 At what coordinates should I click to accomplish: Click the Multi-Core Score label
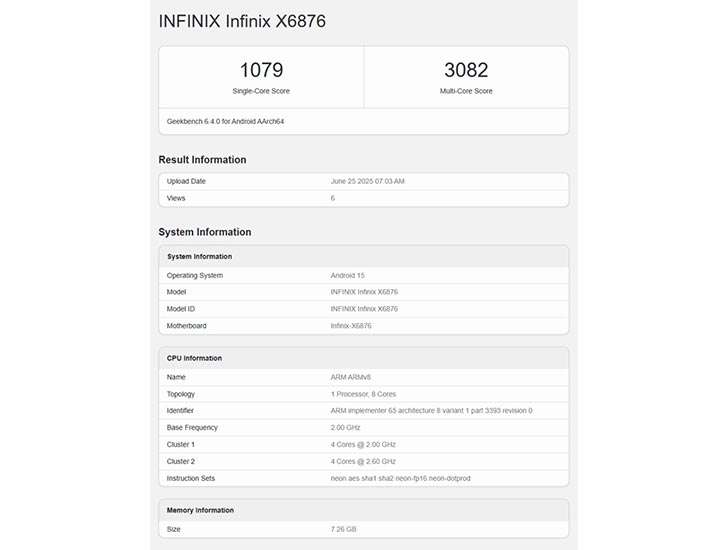(x=466, y=91)
